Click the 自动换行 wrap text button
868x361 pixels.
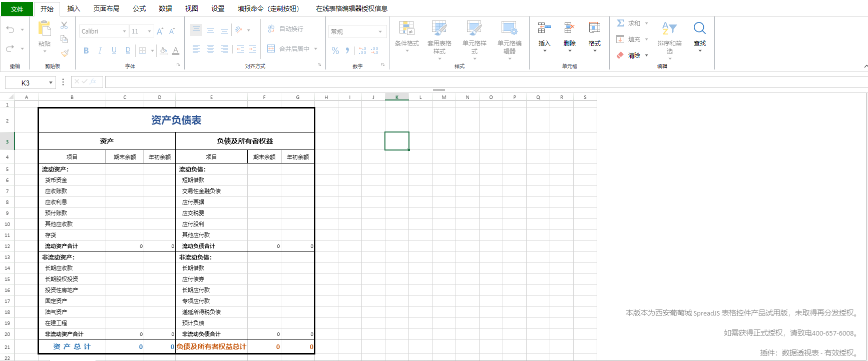285,29
